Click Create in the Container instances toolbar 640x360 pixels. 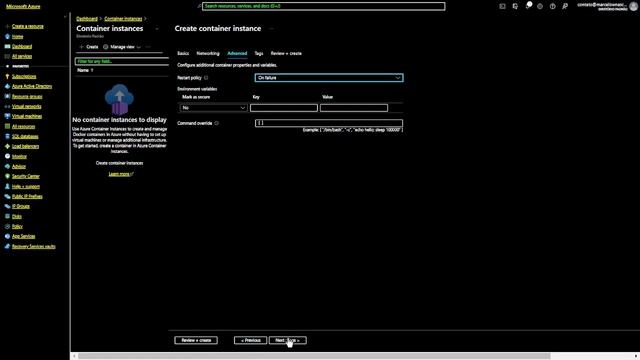[89, 47]
